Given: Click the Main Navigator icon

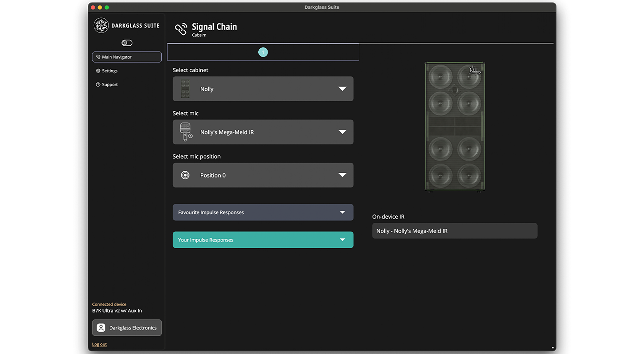Looking at the screenshot, I should (x=98, y=57).
